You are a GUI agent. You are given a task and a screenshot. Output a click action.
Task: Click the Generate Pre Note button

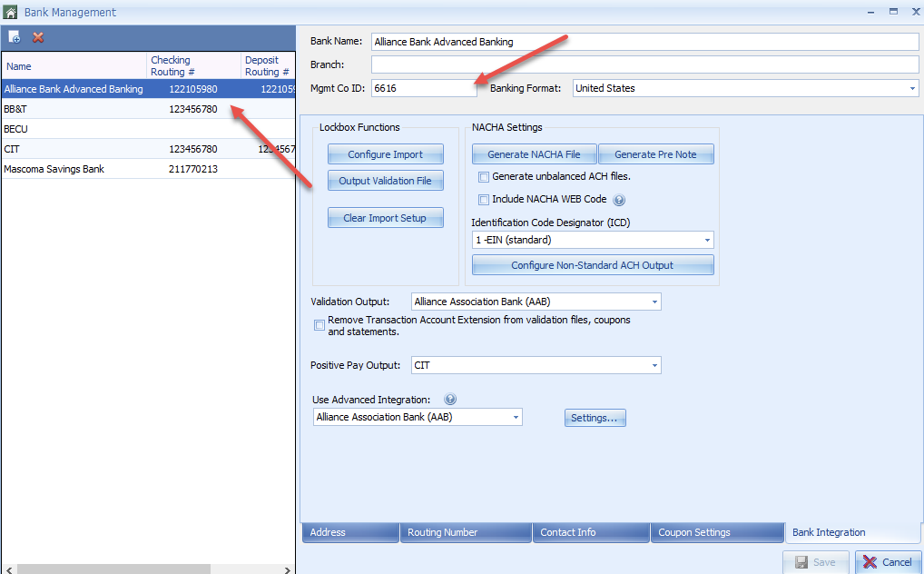click(x=656, y=154)
